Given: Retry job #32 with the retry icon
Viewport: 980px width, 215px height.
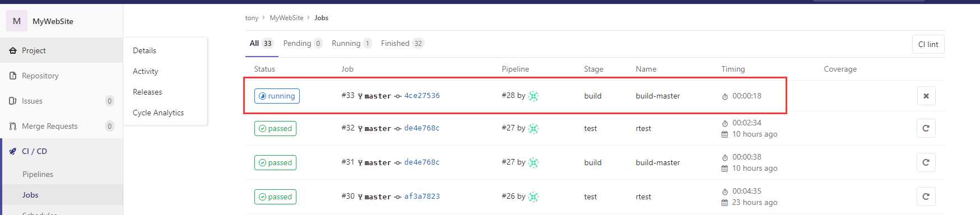Looking at the screenshot, I should (926, 128).
